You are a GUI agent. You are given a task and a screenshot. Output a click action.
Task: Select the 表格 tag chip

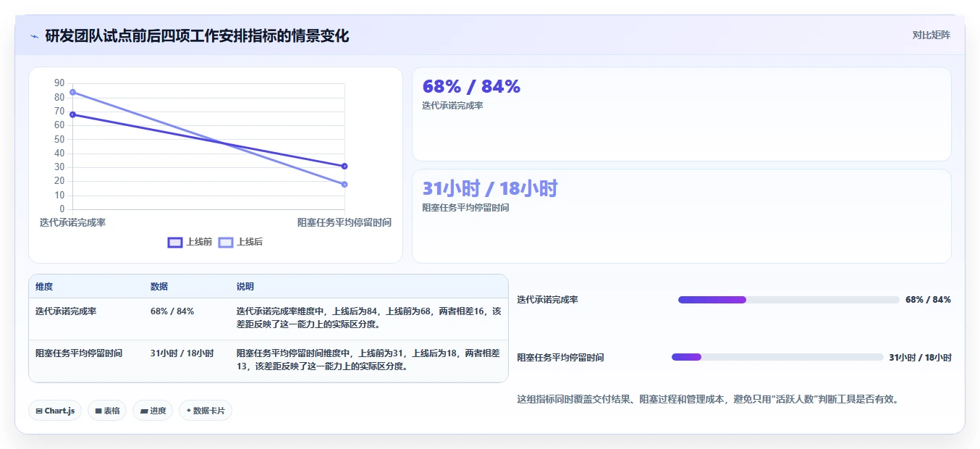107,411
